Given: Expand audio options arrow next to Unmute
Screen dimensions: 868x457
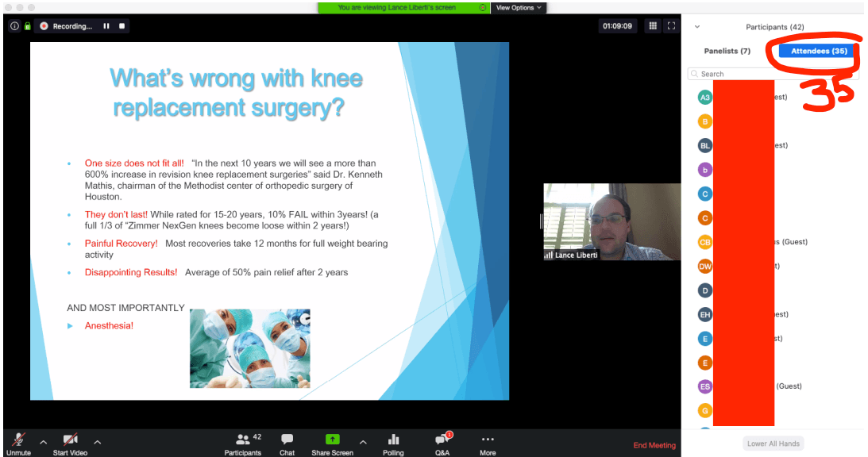Looking at the screenshot, I should pos(43,442).
